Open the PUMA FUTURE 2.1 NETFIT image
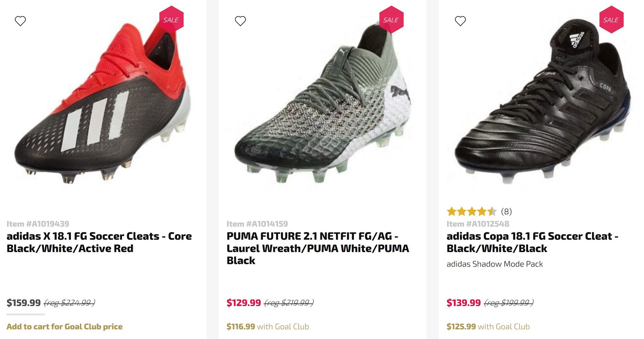Screen dimensions: 644x339 pyautogui.click(x=322, y=109)
